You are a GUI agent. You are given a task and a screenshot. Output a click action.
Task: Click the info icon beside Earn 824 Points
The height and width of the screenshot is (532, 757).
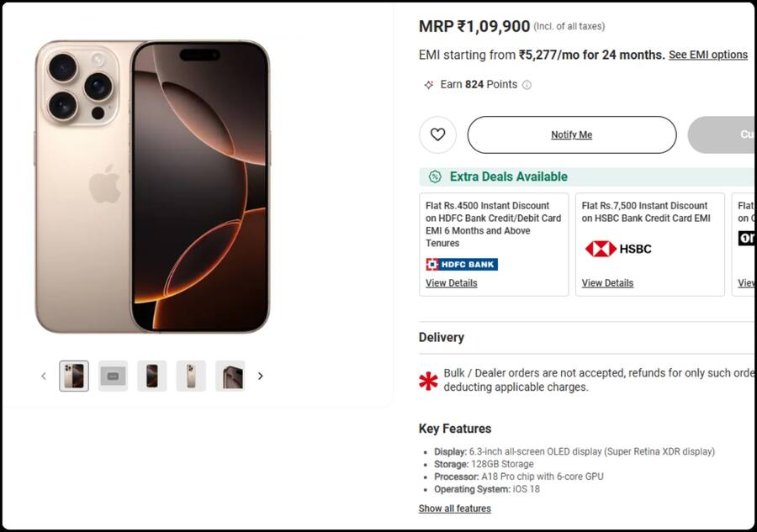tap(527, 85)
